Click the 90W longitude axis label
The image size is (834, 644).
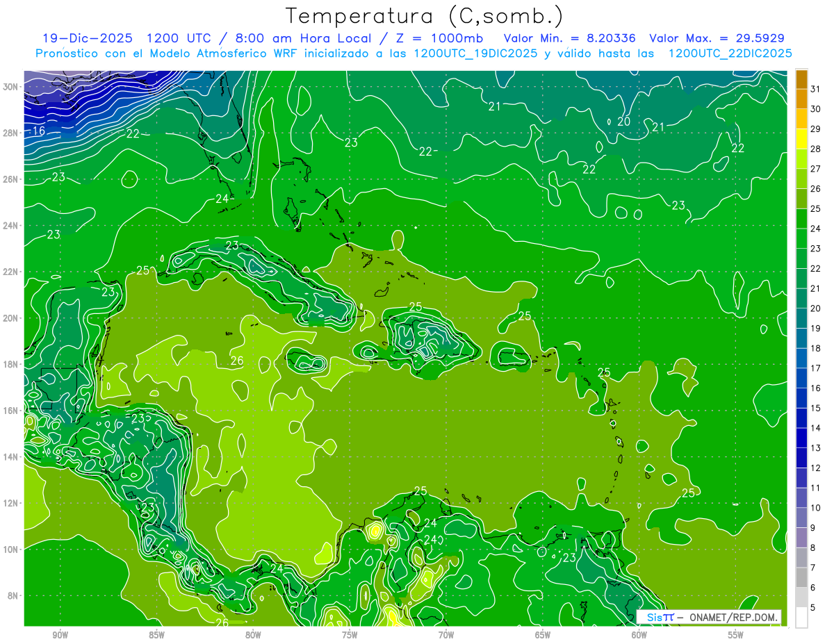click(x=60, y=635)
